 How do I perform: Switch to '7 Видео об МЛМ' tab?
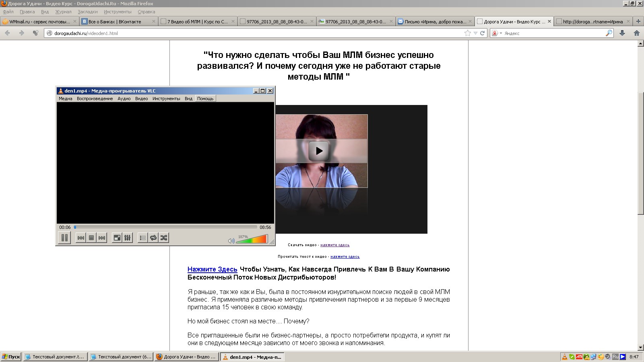[x=197, y=22]
